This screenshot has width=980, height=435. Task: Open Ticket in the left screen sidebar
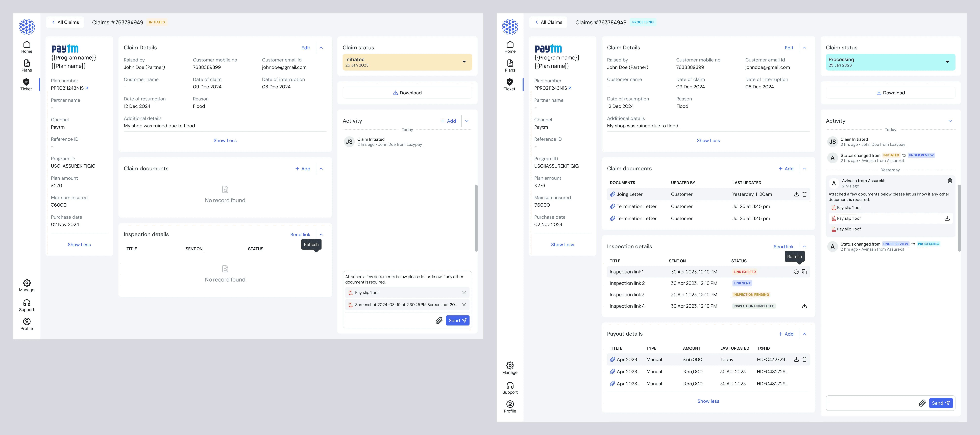[26, 84]
